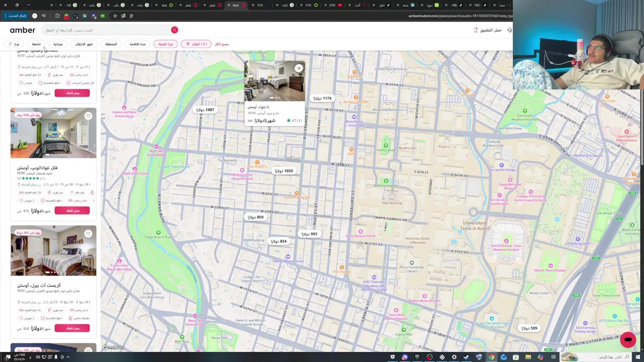Favorite the 'فلل غوادالوبي' listing heart icon
Screen dimensions: 644x362
point(88,116)
